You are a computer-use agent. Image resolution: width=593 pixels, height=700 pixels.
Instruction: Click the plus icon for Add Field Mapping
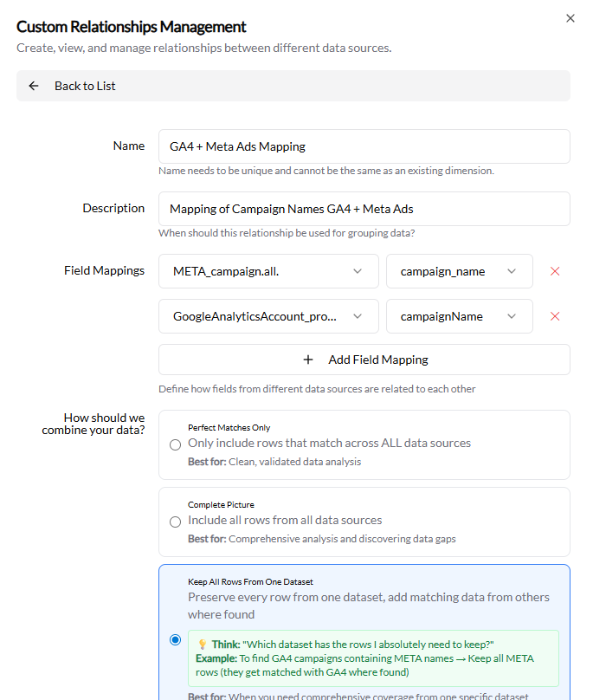pos(307,360)
